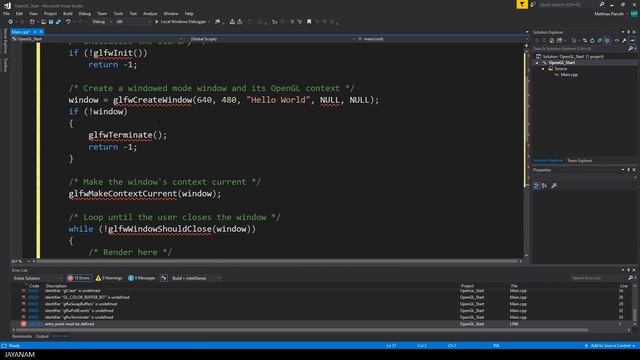Click the yellow notification flag icon
The image size is (640, 360).
522,4
